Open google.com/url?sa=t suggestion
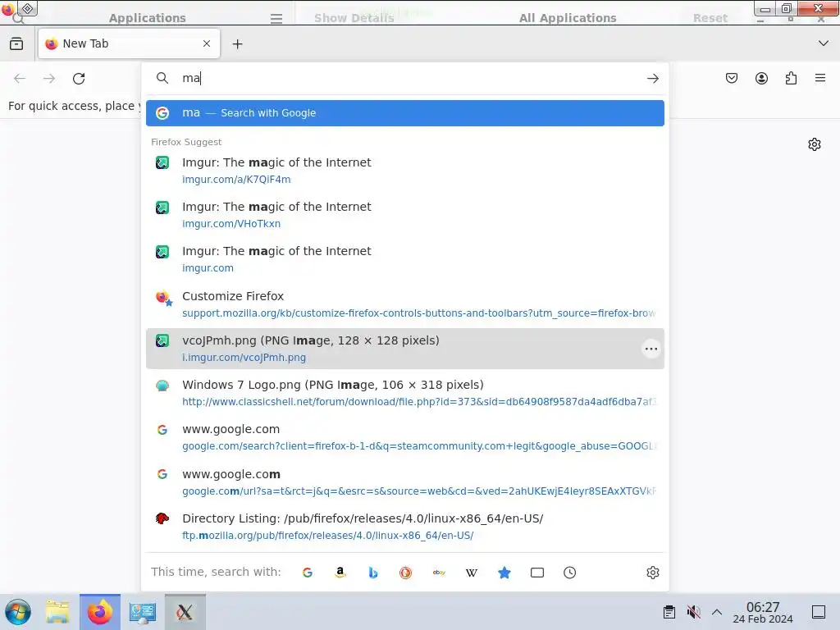This screenshot has width=840, height=630. coord(405,482)
